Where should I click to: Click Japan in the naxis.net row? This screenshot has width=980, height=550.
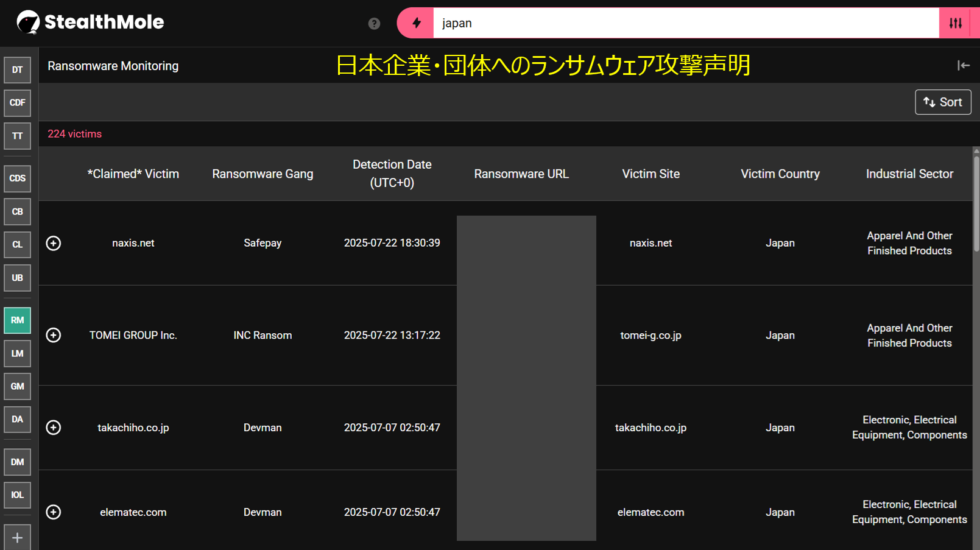pyautogui.click(x=780, y=243)
